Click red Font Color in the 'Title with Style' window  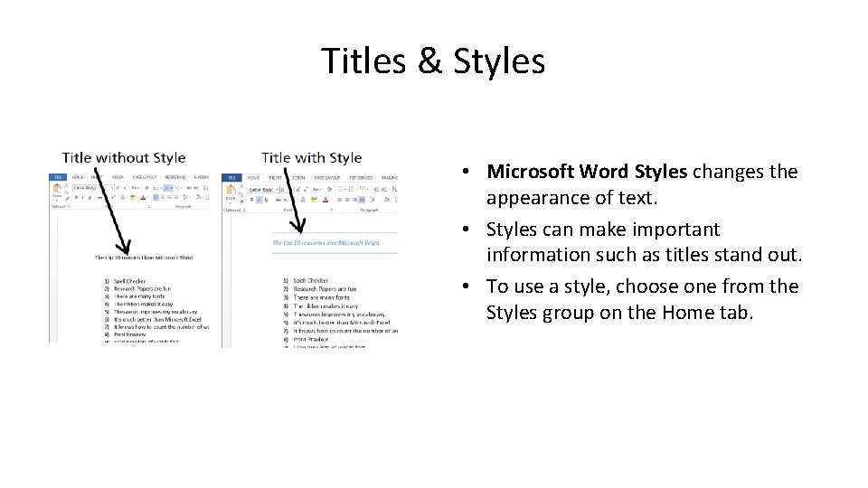pyautogui.click(x=325, y=200)
